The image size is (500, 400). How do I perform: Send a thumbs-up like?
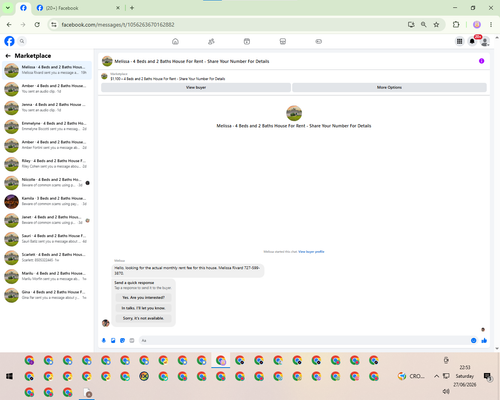484,340
